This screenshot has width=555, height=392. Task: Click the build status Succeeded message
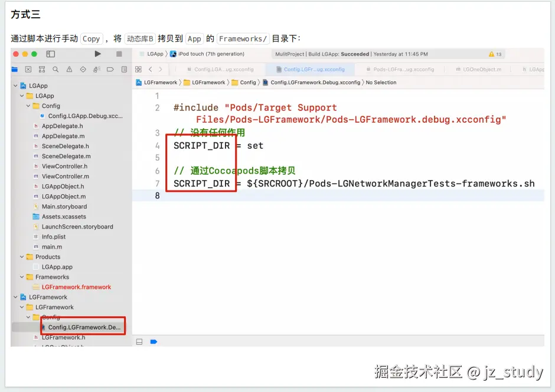351,54
